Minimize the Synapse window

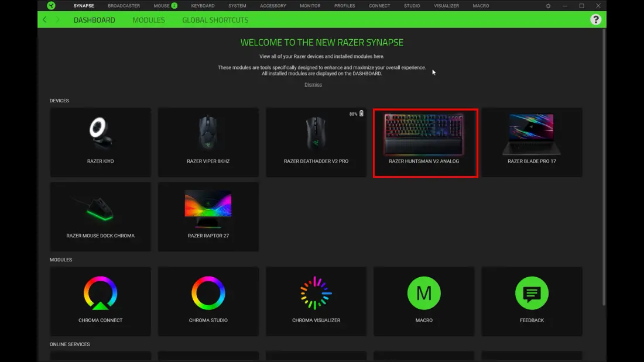tap(565, 6)
